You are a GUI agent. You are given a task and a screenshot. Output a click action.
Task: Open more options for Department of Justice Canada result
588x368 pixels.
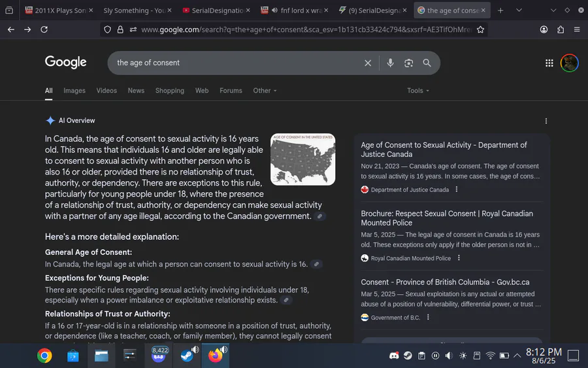tap(457, 190)
